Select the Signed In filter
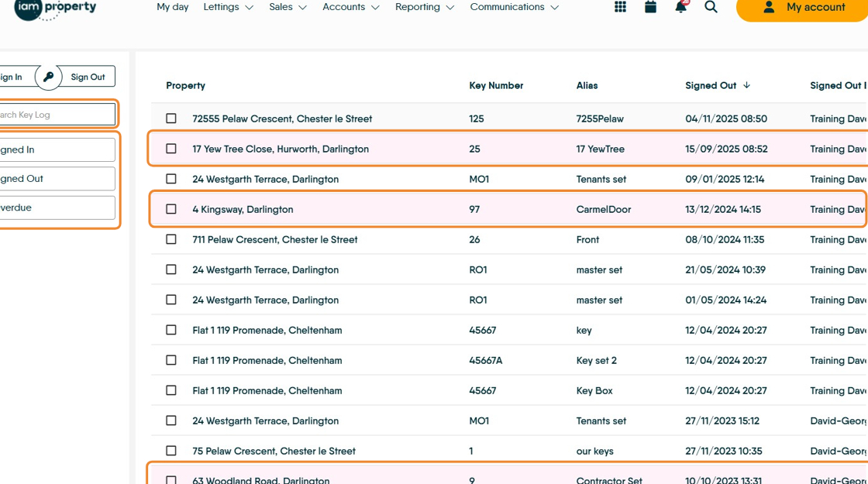This screenshot has width=868, height=484. (x=57, y=150)
